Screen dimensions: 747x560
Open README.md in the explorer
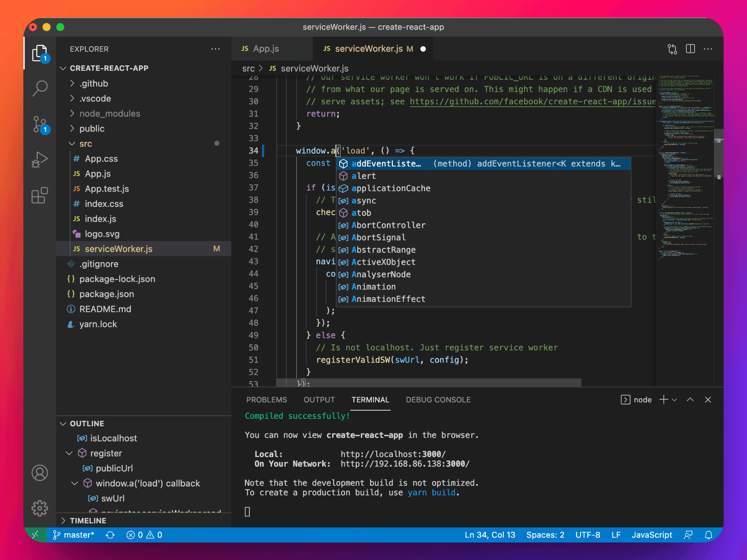pyautogui.click(x=144, y=309)
